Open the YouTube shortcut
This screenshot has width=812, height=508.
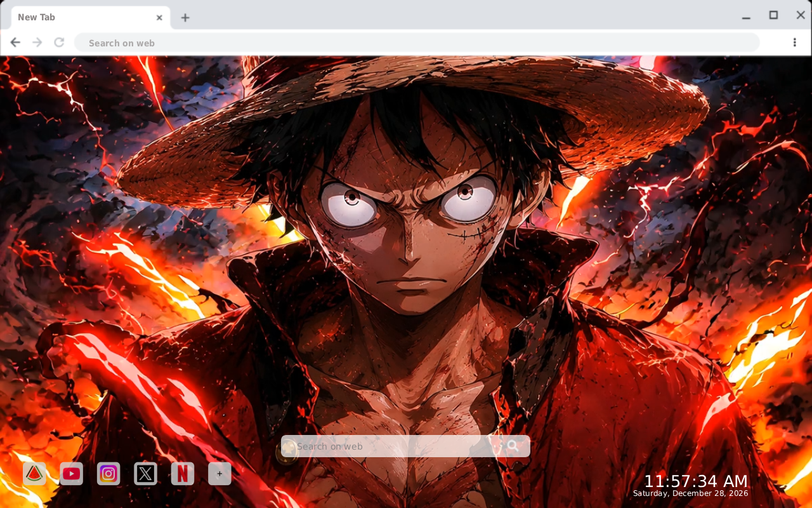[72, 474]
